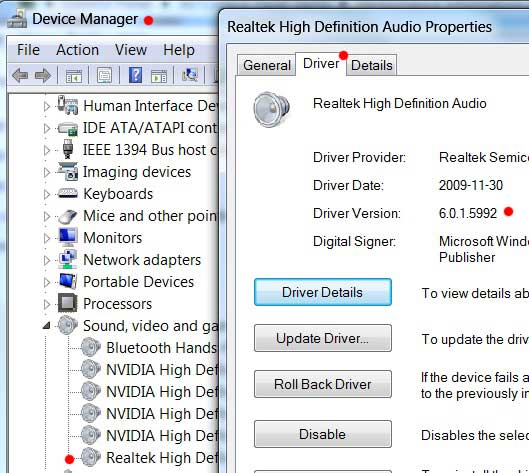Expand IEEE 1394 Bus host controllers node

point(47,150)
